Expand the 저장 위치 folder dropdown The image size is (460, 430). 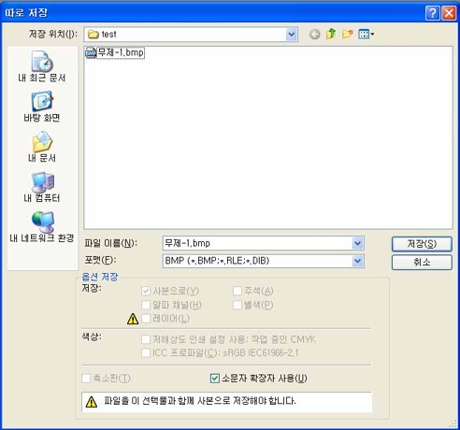point(291,34)
